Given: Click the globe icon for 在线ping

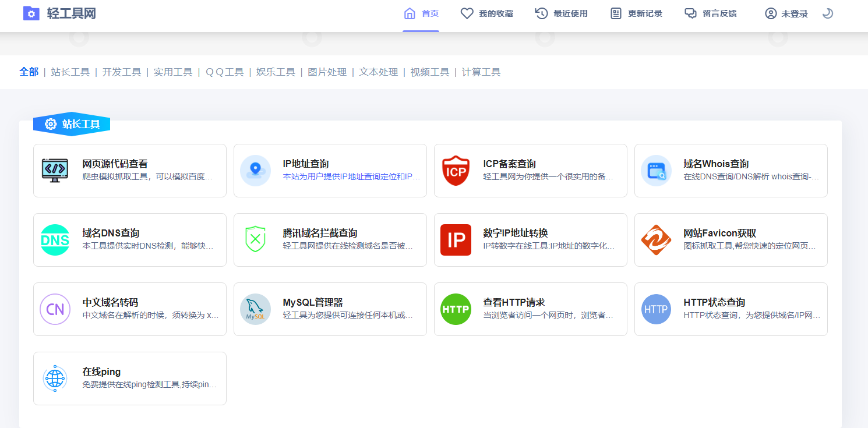Looking at the screenshot, I should 55,379.
